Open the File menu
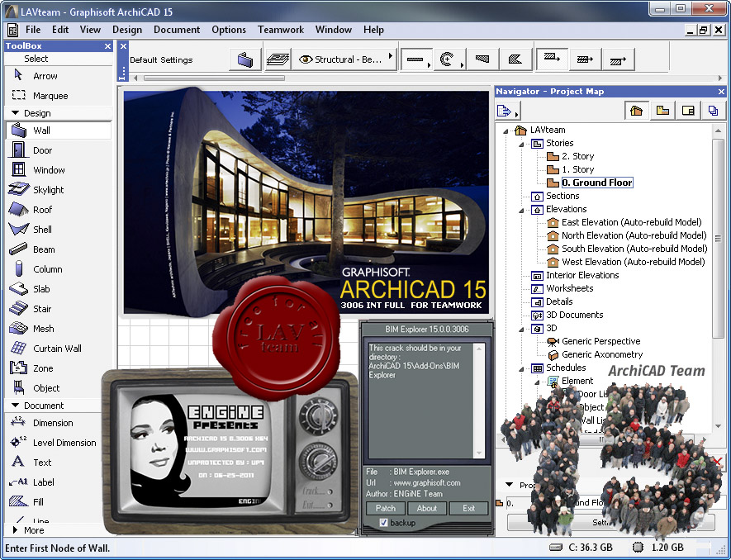731x560 pixels. click(x=33, y=30)
